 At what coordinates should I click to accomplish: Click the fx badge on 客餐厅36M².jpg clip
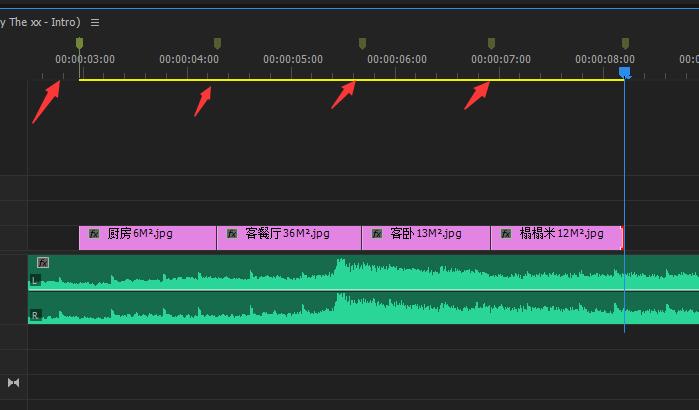(x=232, y=234)
